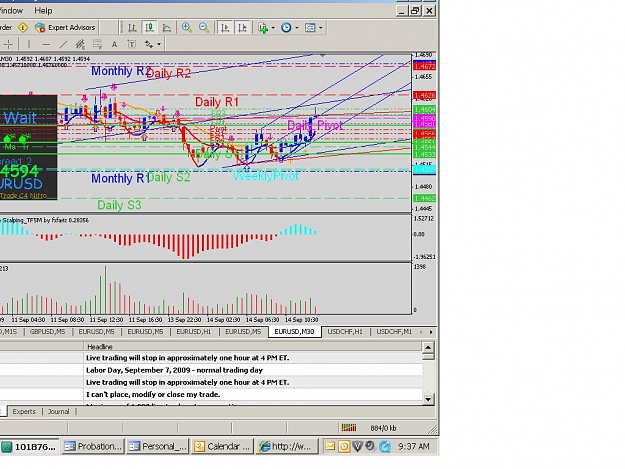The image size is (625, 469).
Task: Select the horizontal line tool
Action: pos(46,44)
